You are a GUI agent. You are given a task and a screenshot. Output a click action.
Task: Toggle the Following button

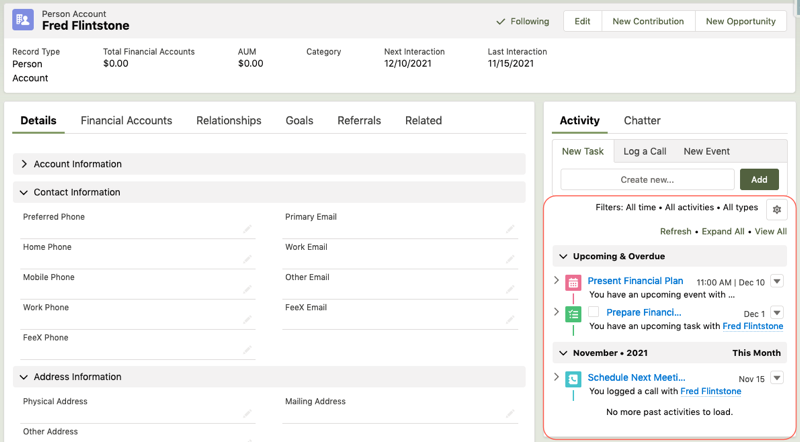tap(523, 21)
